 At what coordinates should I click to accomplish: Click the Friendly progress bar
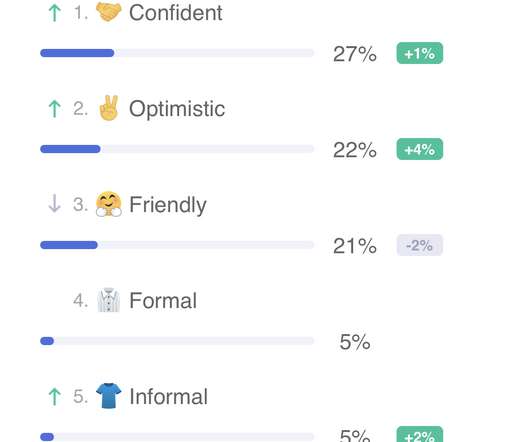tap(177, 245)
